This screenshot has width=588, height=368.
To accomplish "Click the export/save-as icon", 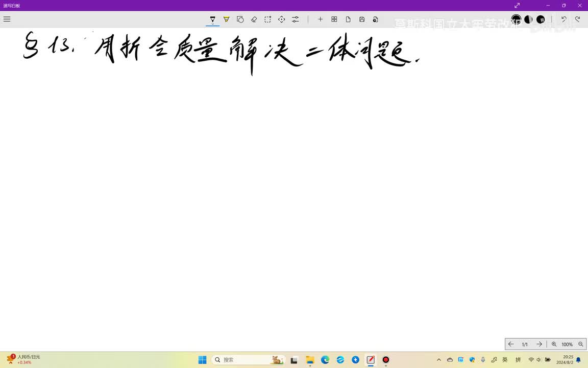I will tap(375, 19).
